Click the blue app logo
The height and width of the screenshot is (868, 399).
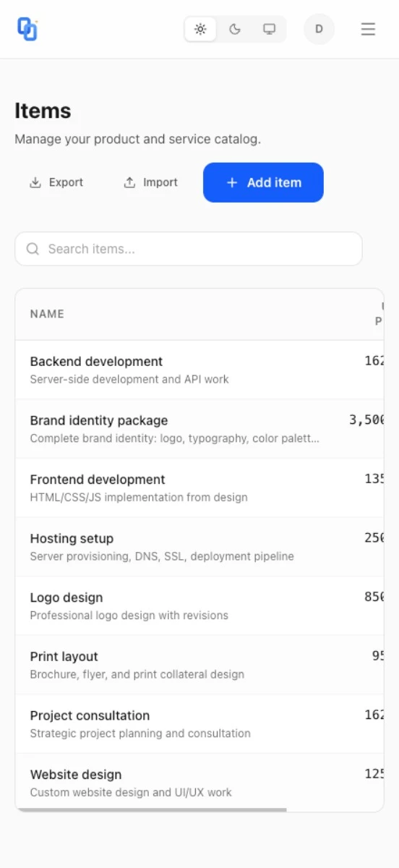[x=27, y=29]
